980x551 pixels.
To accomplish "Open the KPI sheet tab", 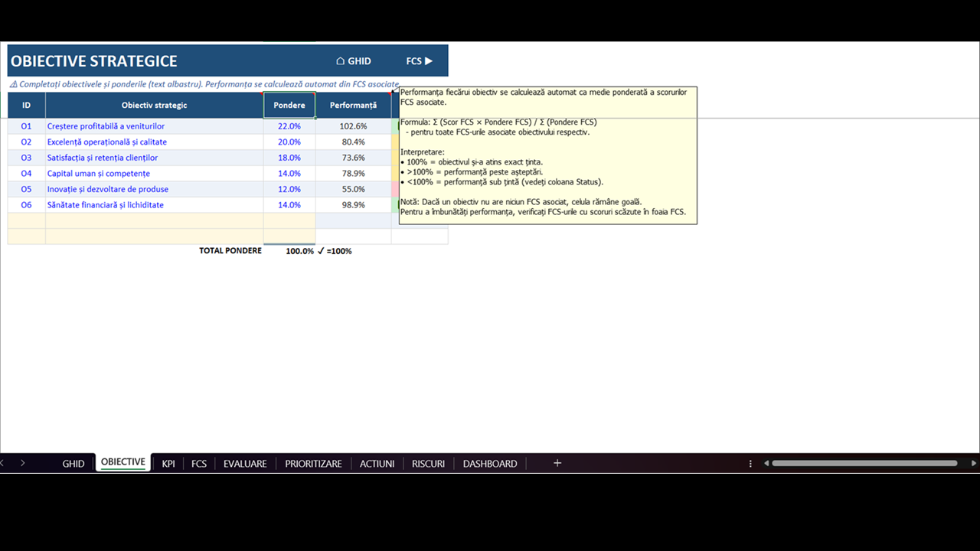I will [168, 464].
